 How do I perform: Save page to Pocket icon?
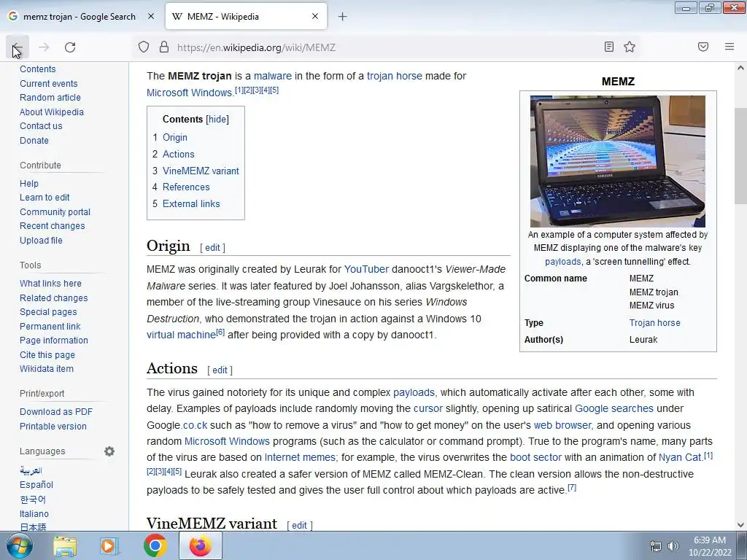(703, 47)
